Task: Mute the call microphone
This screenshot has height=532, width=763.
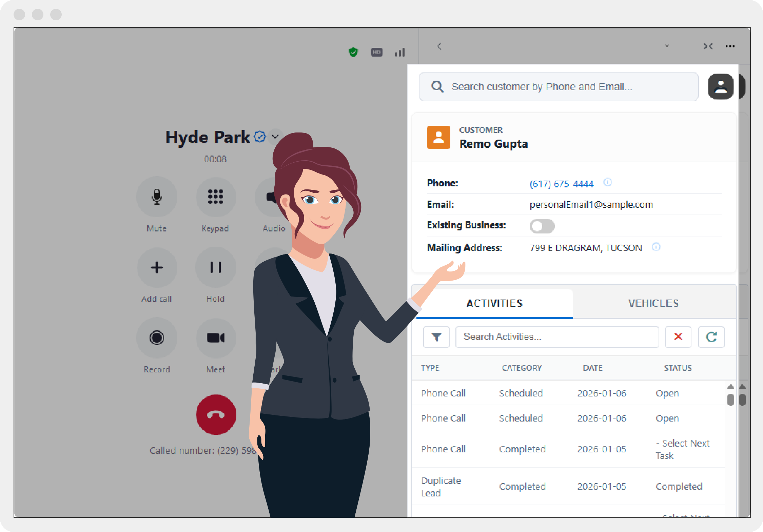Action: click(x=157, y=197)
